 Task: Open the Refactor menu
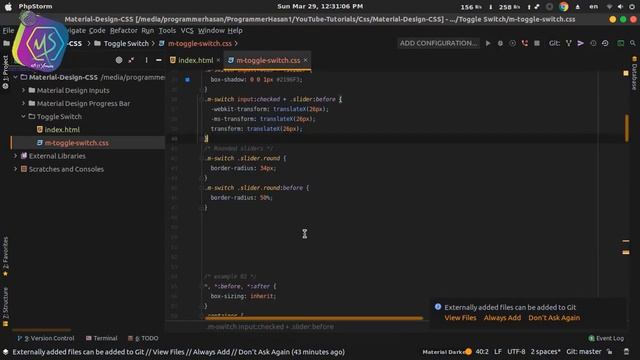coord(124,31)
